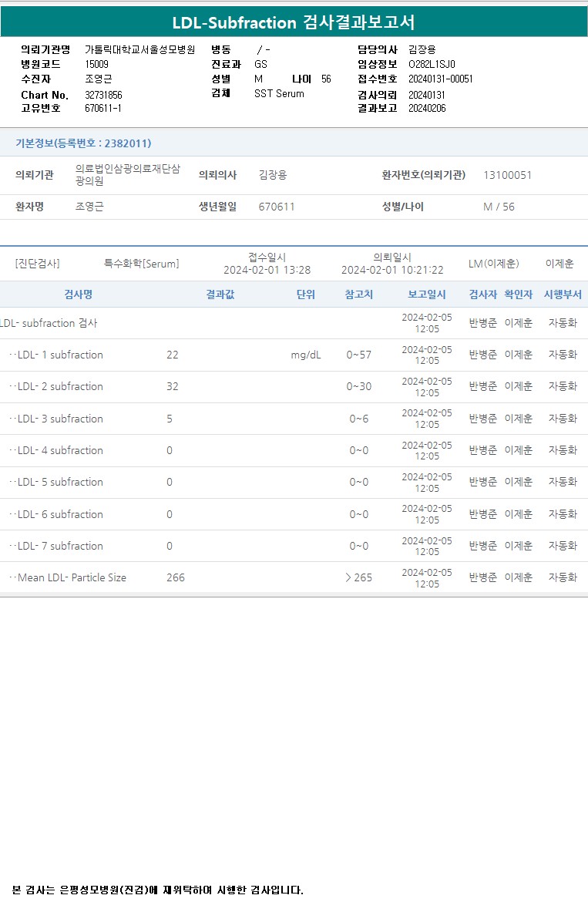
Task: Select the LDL- subfraction 검사 parent row
Action: point(49,323)
